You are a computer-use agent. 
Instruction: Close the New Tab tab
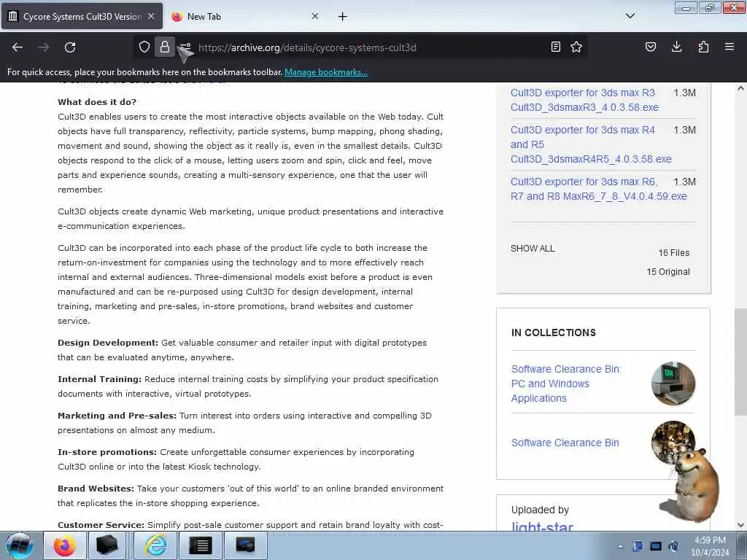pyautogui.click(x=315, y=16)
